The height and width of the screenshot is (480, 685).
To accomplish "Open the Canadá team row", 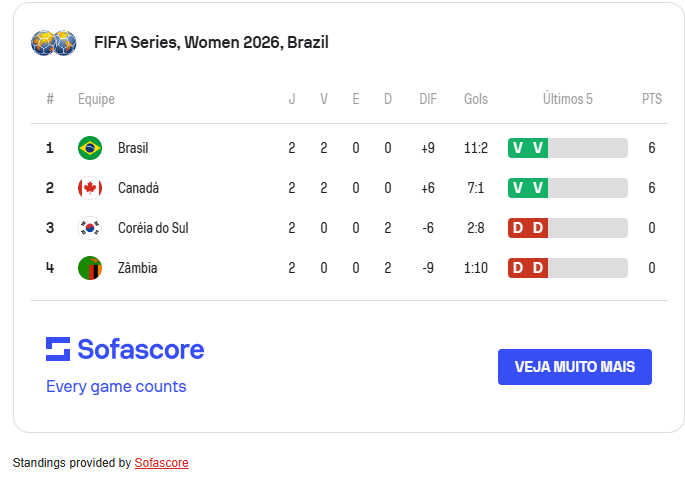I will pos(138,188).
